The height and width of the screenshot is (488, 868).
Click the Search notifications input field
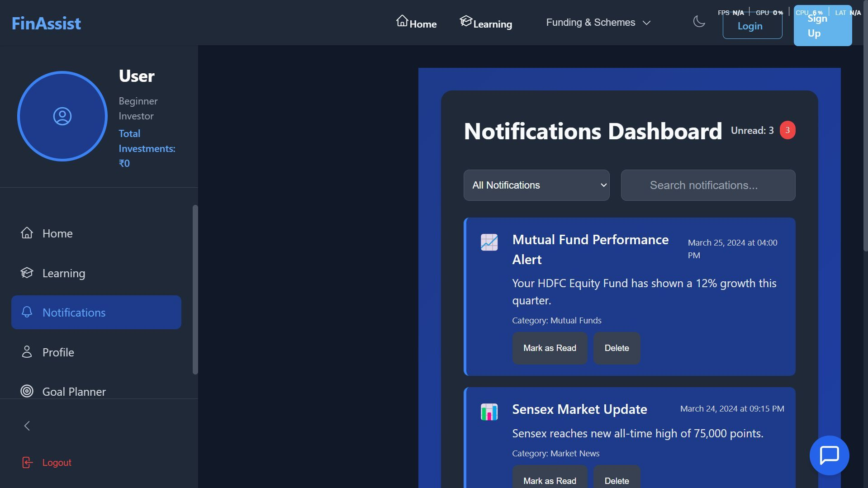point(708,185)
